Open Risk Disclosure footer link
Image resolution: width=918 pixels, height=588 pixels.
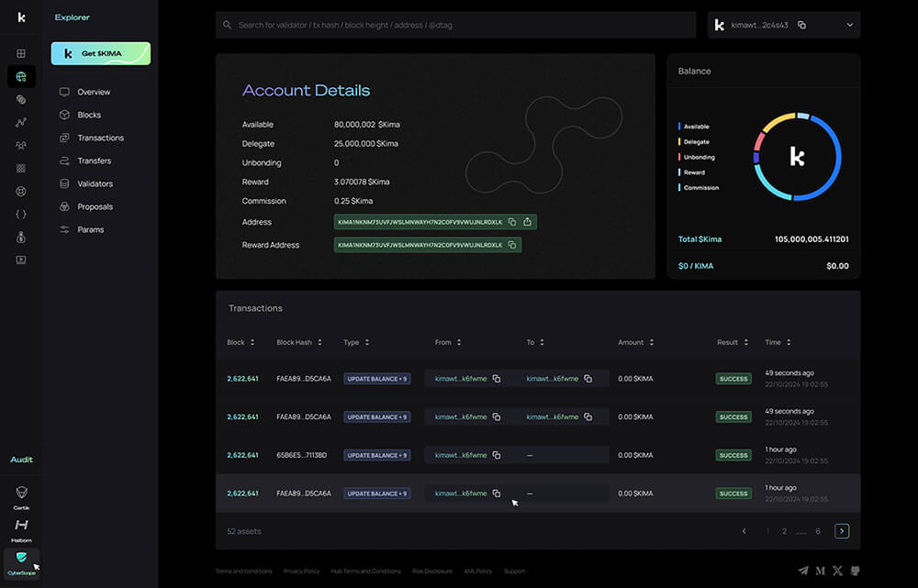point(432,571)
